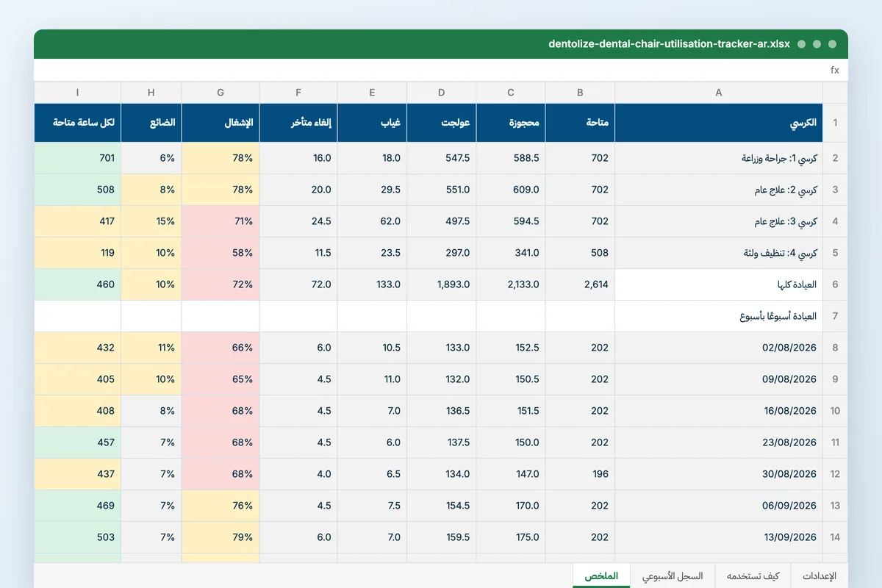
Task: Select the date cell 02/08/2026
Action: point(719,348)
